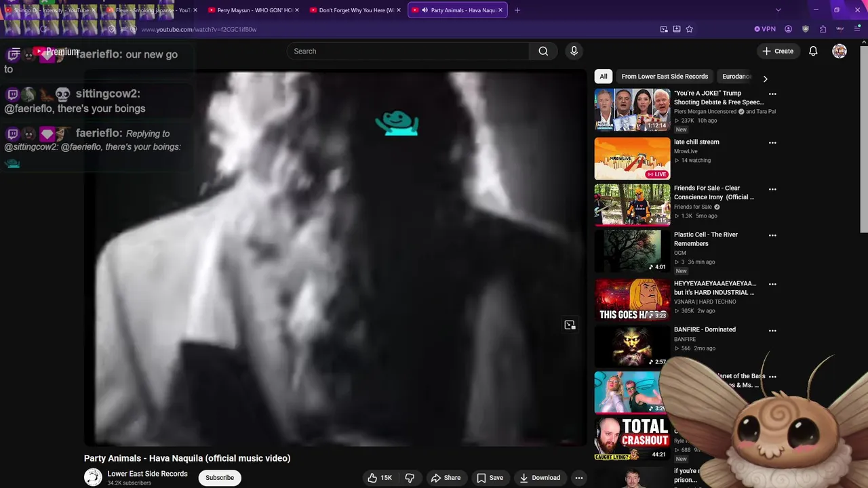Click the Create button
The width and height of the screenshot is (868, 488).
point(778,51)
